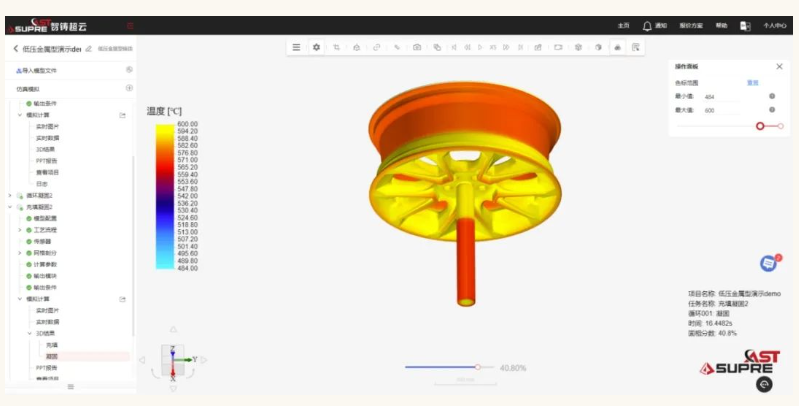Toggle the minimum value lock dot
The height and width of the screenshot is (406, 799).
pyautogui.click(x=772, y=96)
